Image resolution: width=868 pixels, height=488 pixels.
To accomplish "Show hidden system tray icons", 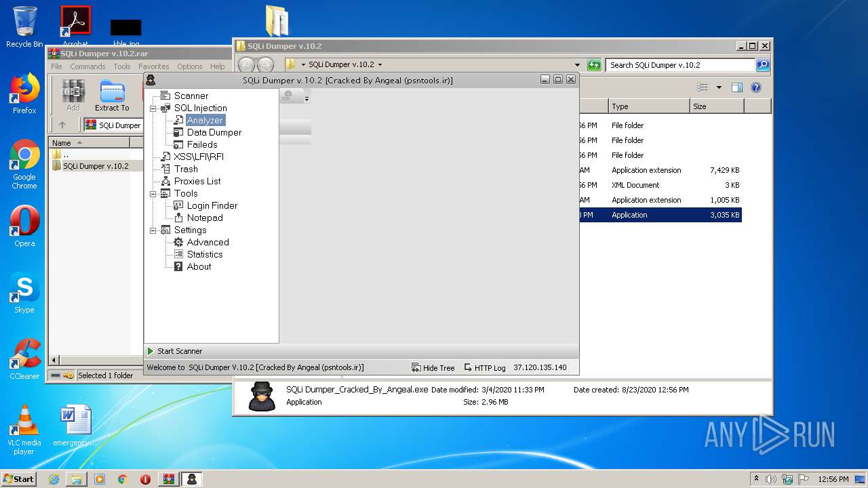I will [x=757, y=479].
